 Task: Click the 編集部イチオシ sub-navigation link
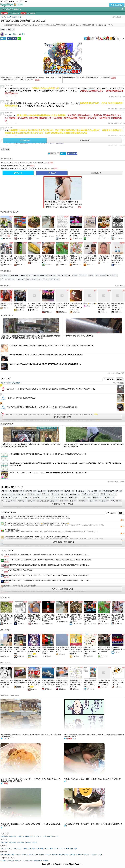[x=28, y=13]
